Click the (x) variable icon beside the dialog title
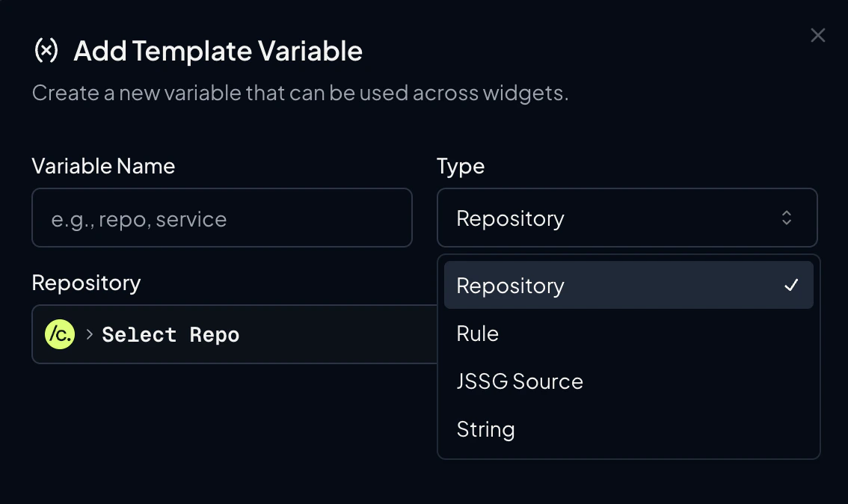 (46, 50)
